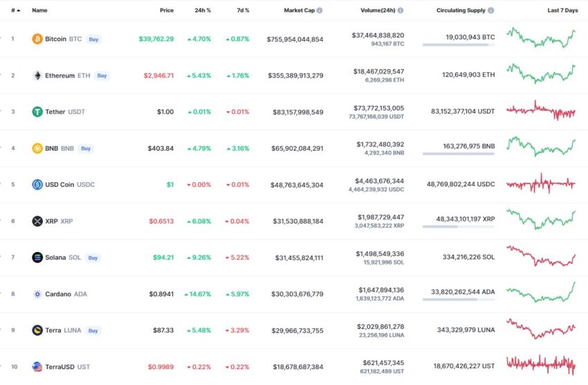Viewport: 588px width, 385px height.
Task: Open Tether last 7 days chart
Action: (x=541, y=110)
